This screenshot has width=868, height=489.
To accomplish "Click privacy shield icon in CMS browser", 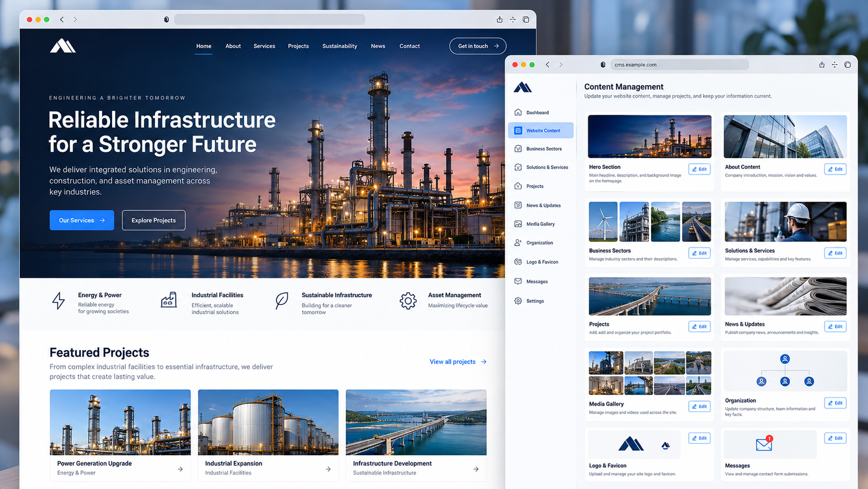I will click(603, 64).
